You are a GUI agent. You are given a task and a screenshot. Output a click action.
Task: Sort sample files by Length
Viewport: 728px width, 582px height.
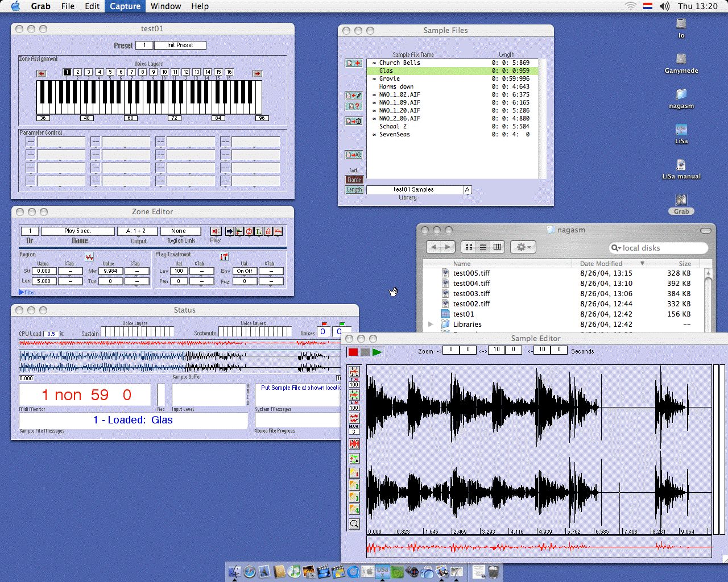[354, 190]
